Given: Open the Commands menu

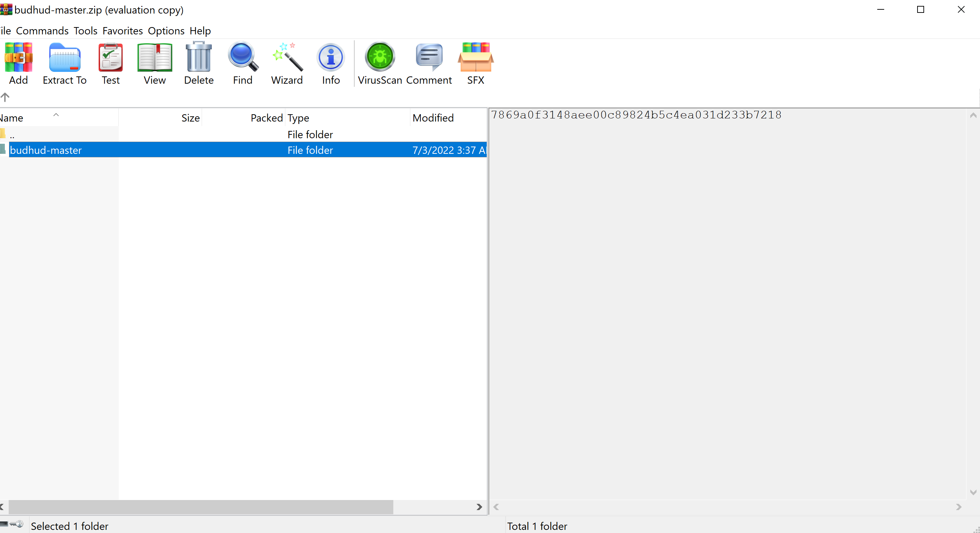Looking at the screenshot, I should [42, 31].
